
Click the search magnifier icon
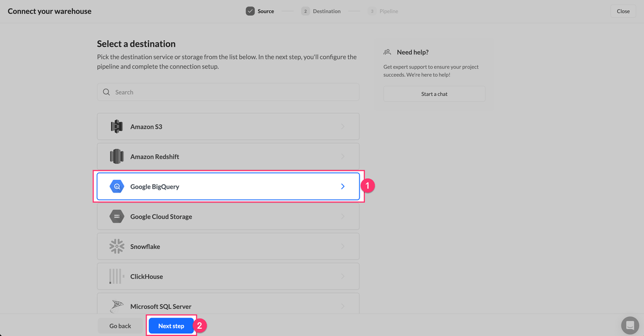106,92
